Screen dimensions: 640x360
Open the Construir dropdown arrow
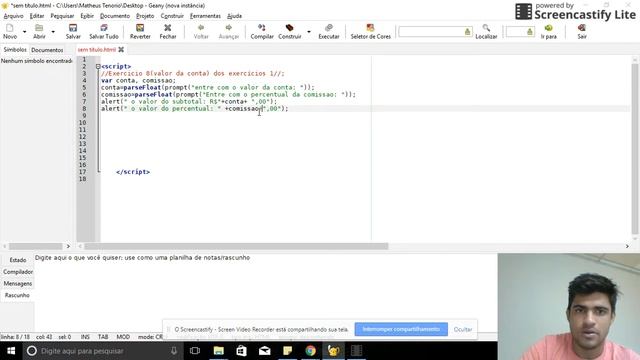(309, 32)
